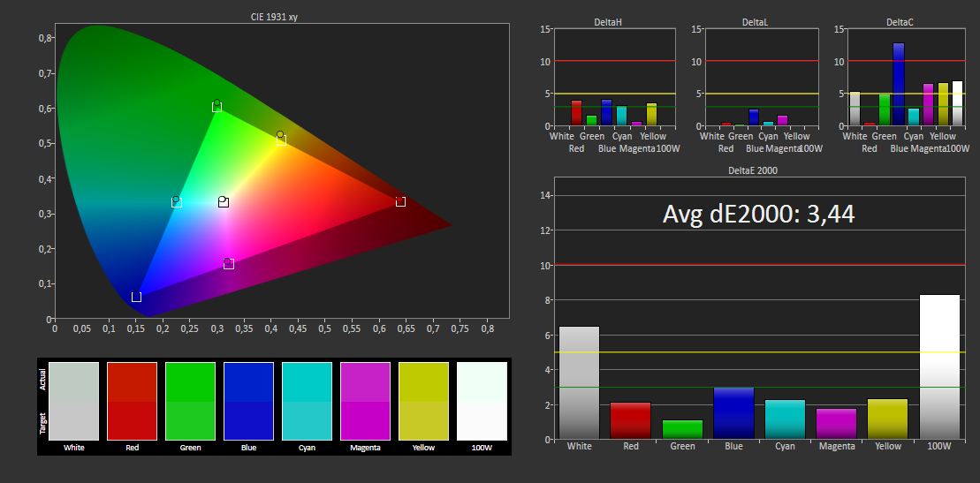Click the "DeltaL" chart title
The height and width of the screenshot is (483, 980).
(x=755, y=22)
